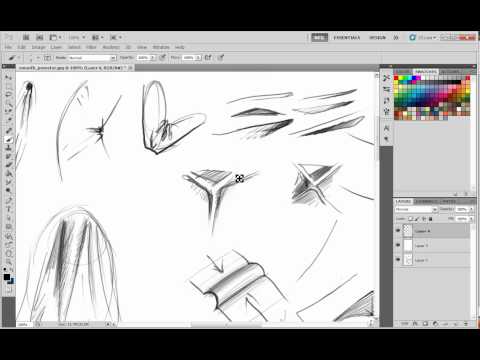Add a layer style with fx icon
The height and width of the screenshot is (360, 480).
click(x=415, y=323)
